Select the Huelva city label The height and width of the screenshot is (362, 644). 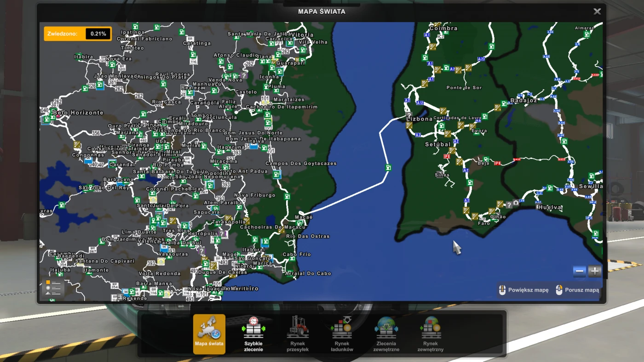[550, 207]
